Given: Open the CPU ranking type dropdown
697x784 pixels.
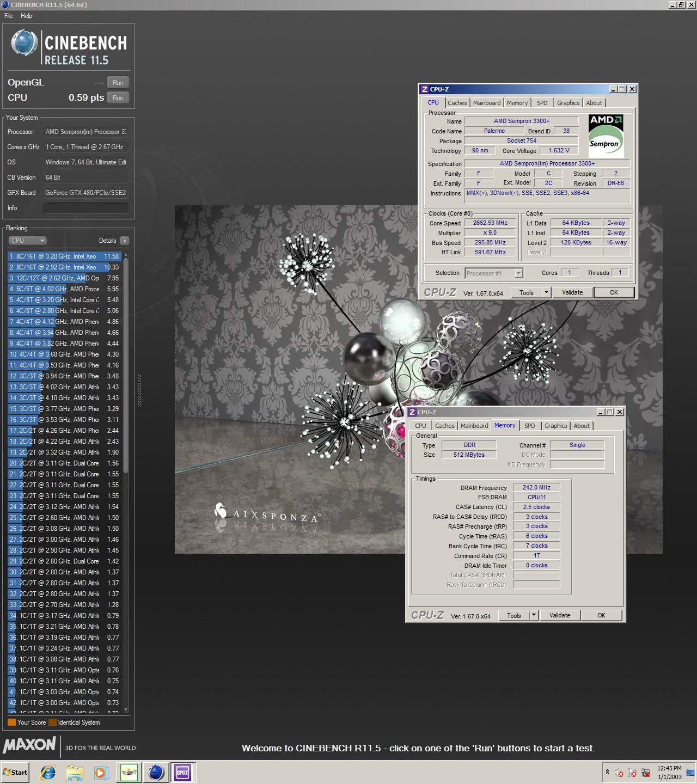Looking at the screenshot, I should click(x=28, y=241).
